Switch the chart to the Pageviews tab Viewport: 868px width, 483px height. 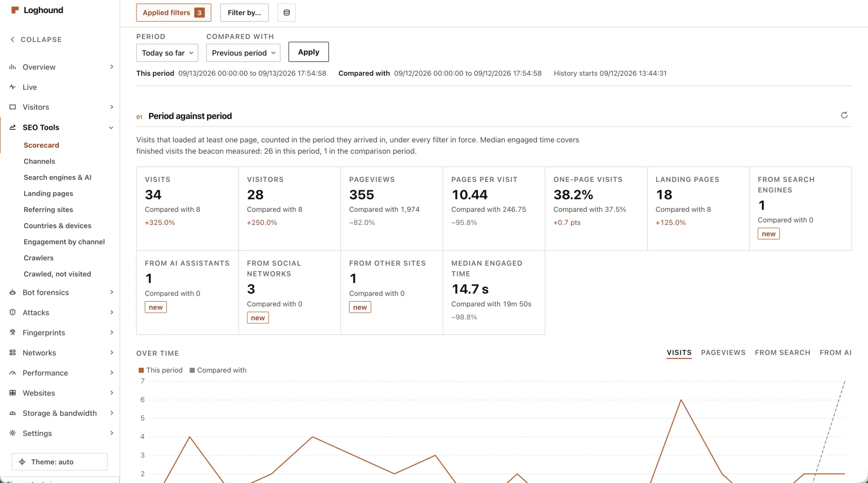[723, 353]
